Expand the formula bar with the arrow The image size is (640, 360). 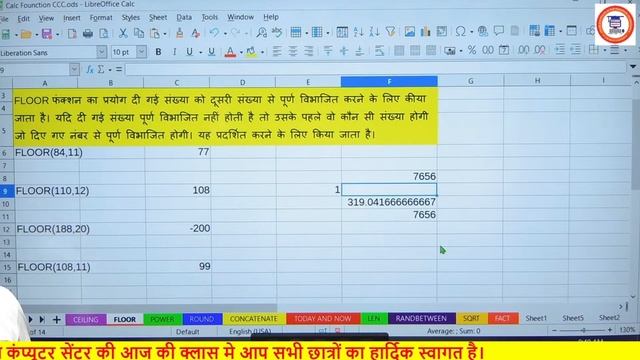click(x=633, y=67)
